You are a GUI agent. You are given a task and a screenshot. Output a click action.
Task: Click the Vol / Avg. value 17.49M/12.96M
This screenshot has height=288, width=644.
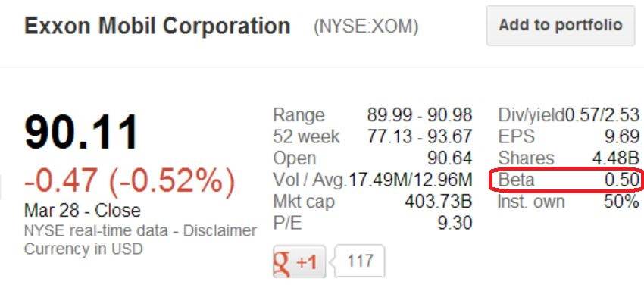(x=411, y=180)
